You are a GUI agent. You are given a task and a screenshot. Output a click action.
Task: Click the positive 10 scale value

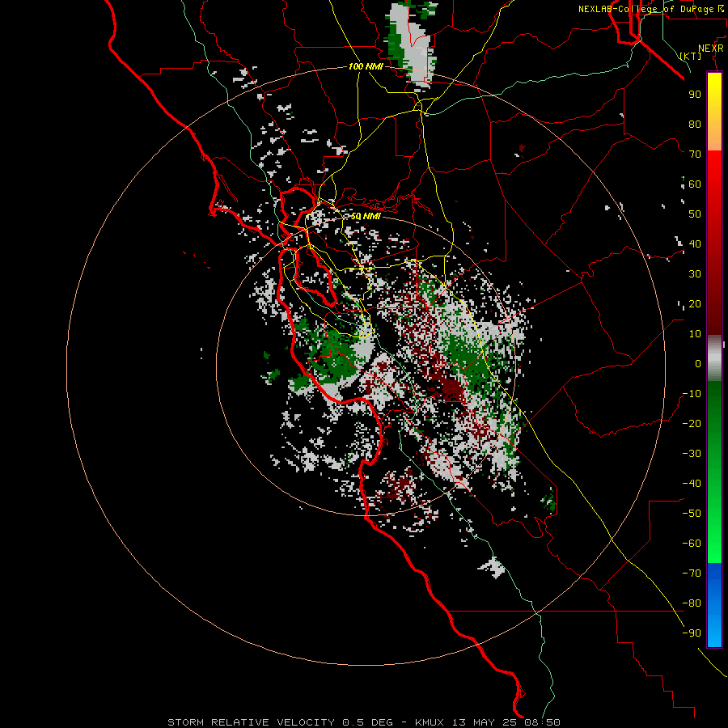coord(695,334)
